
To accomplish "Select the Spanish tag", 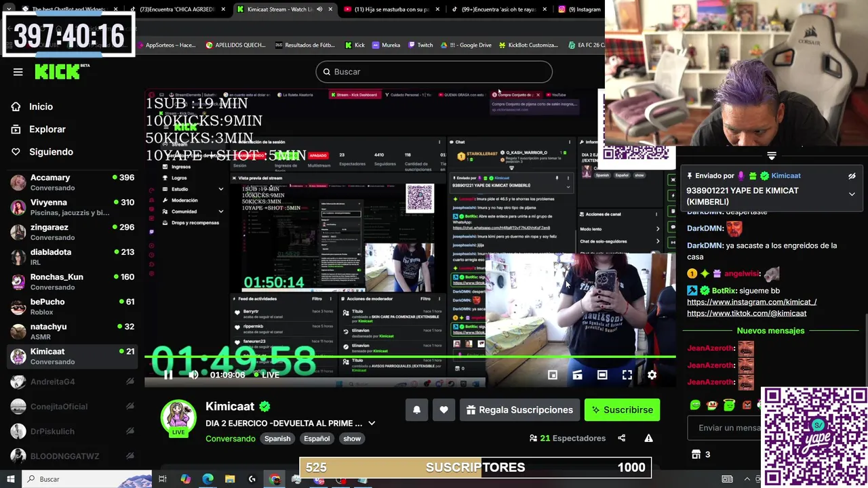I will pyautogui.click(x=277, y=439).
